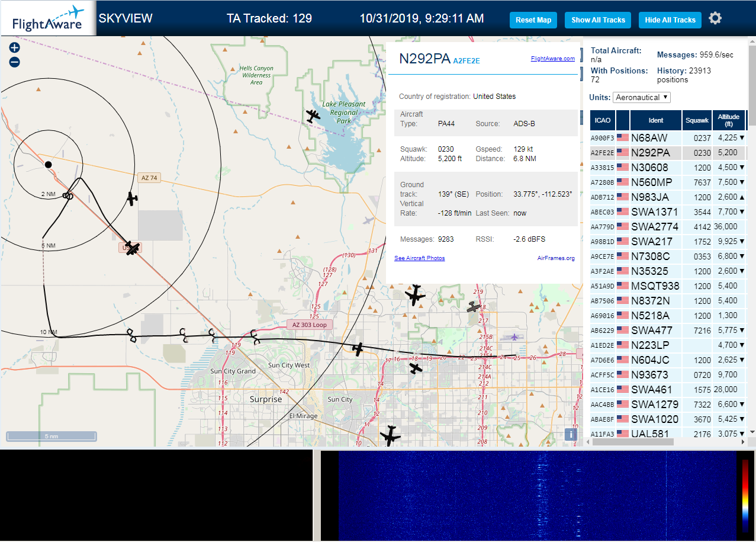Select the SWA217 aircraft row
Image resolution: width=756 pixels, height=542 pixels.
(668, 241)
